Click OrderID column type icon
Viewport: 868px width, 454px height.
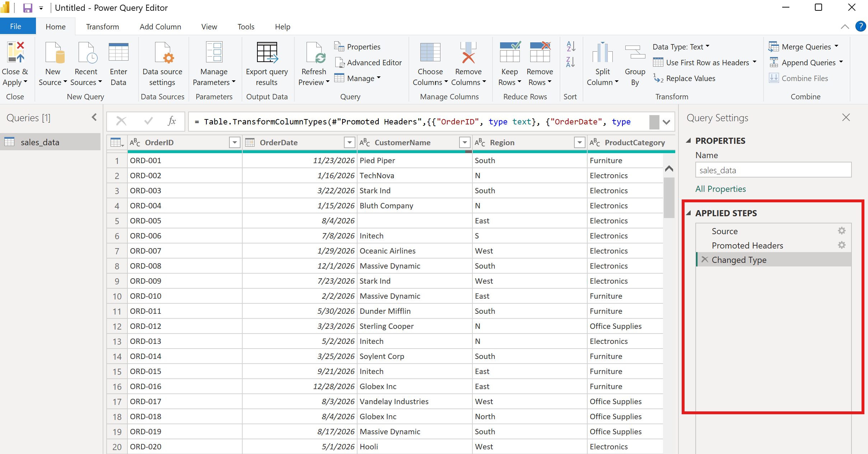[135, 142]
